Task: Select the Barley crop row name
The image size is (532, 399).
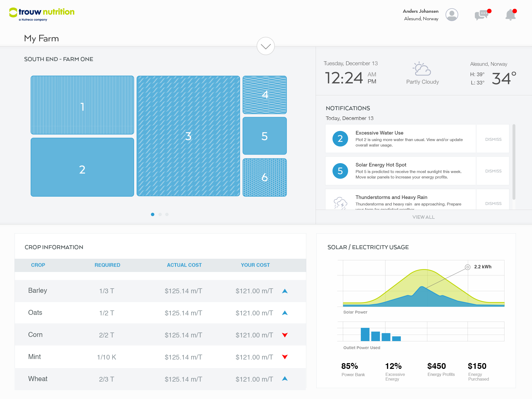Action: pyautogui.click(x=38, y=291)
